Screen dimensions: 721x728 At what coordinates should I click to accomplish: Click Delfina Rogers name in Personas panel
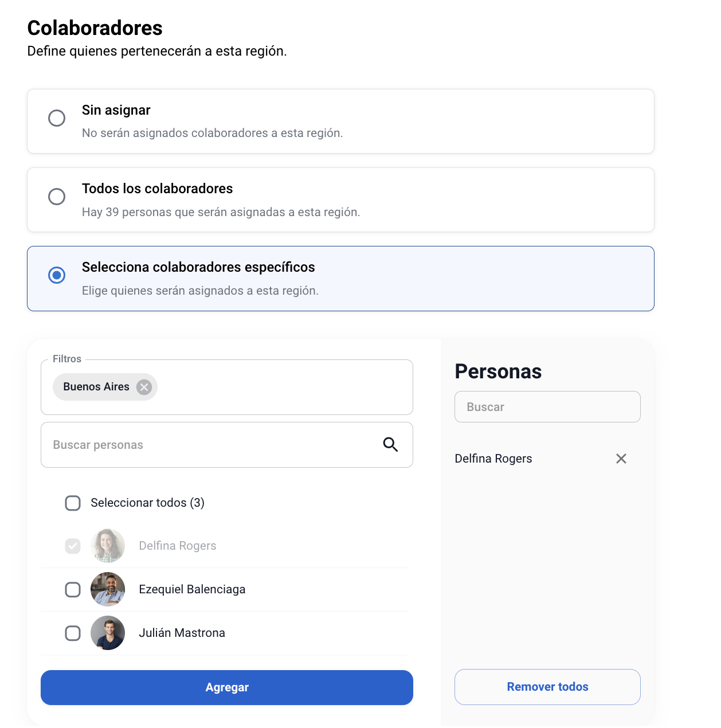pyautogui.click(x=493, y=459)
